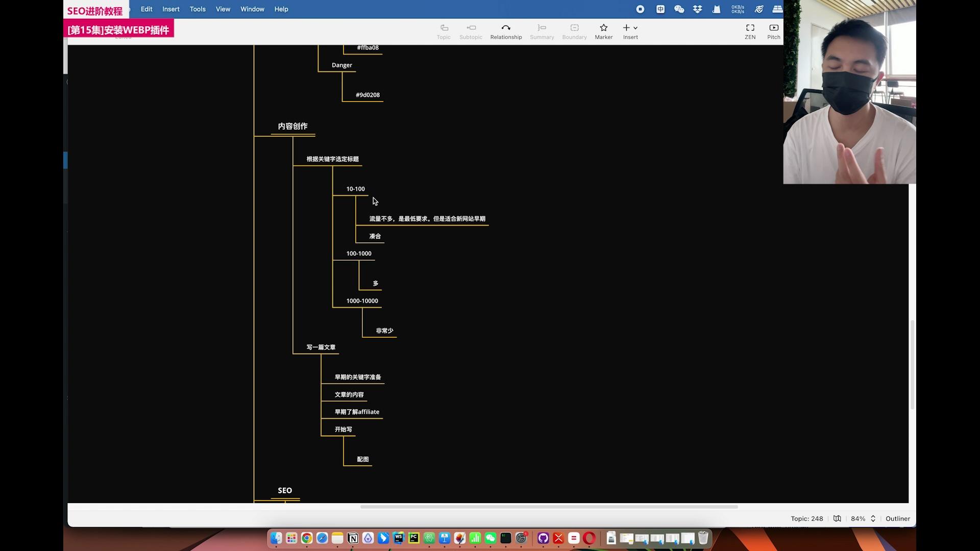The image size is (980, 551).
Task: Select the 开始写 topic
Action: point(344,430)
